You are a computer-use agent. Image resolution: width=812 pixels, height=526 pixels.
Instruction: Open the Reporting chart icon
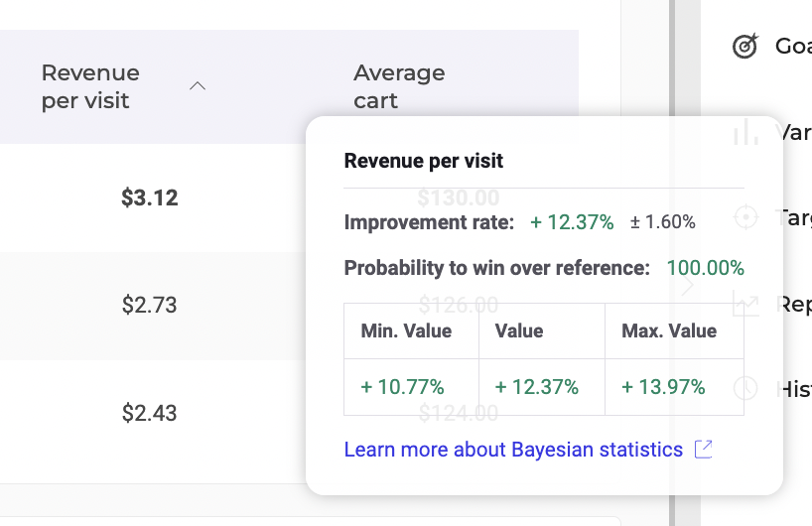744,304
